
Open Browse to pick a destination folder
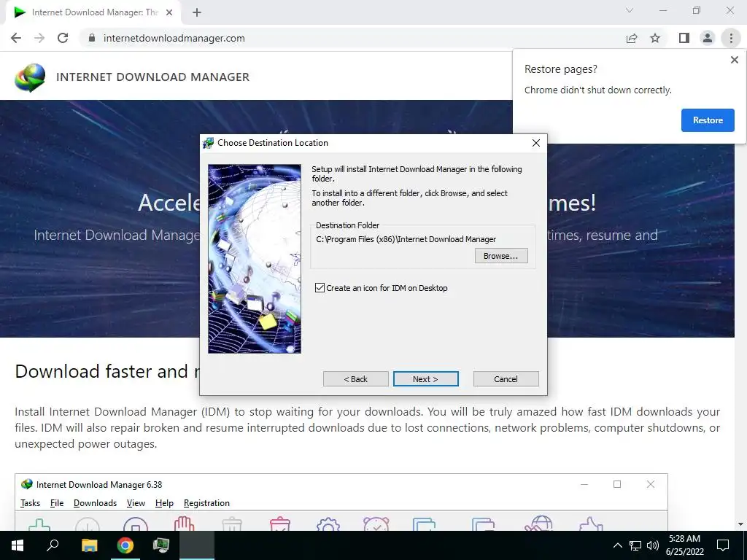click(x=500, y=256)
